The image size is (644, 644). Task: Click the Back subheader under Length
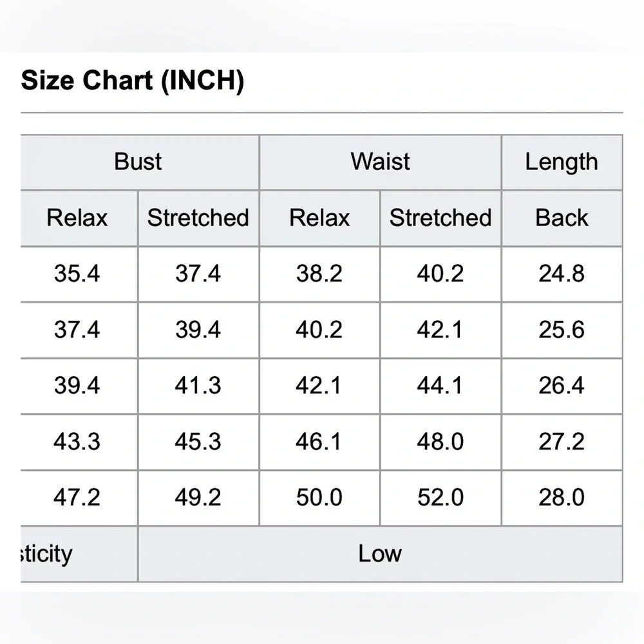562,218
